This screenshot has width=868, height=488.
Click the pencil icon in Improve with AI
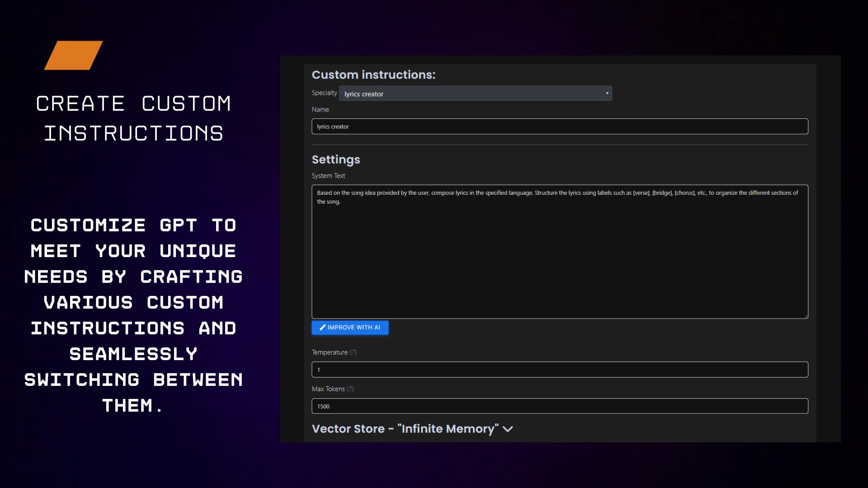click(322, 328)
